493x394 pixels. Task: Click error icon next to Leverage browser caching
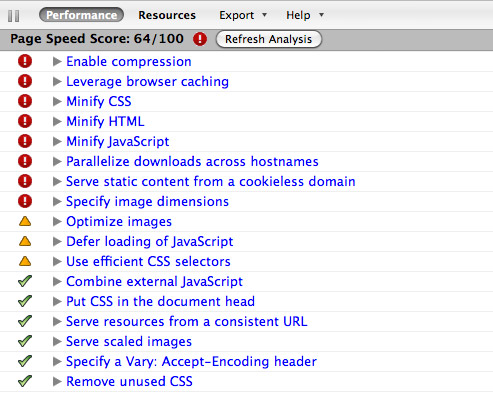point(25,81)
